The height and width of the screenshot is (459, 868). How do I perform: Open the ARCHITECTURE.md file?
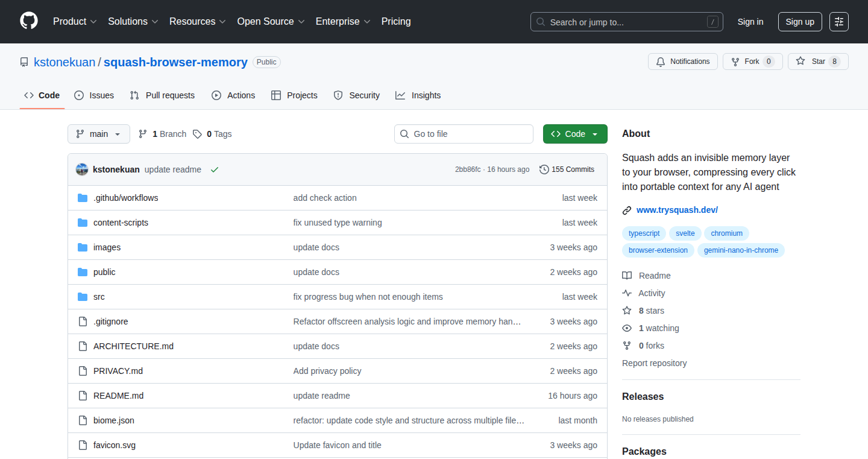click(x=133, y=346)
